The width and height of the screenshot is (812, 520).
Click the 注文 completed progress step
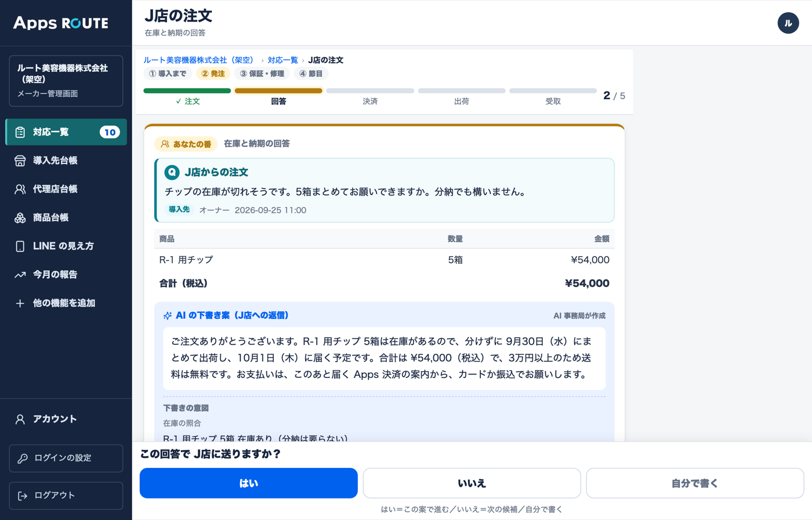tap(187, 97)
